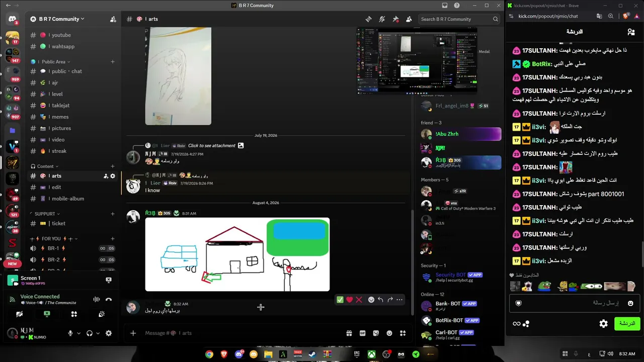Viewport: 644px width, 362px height.
Task: Toggle screen share in the voice panel
Action: (47, 314)
